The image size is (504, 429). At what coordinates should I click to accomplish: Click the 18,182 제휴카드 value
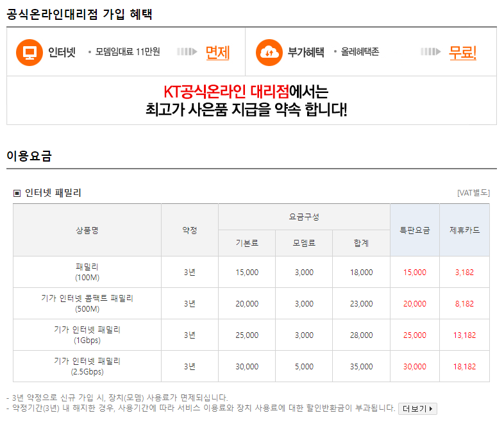pyautogui.click(x=464, y=367)
